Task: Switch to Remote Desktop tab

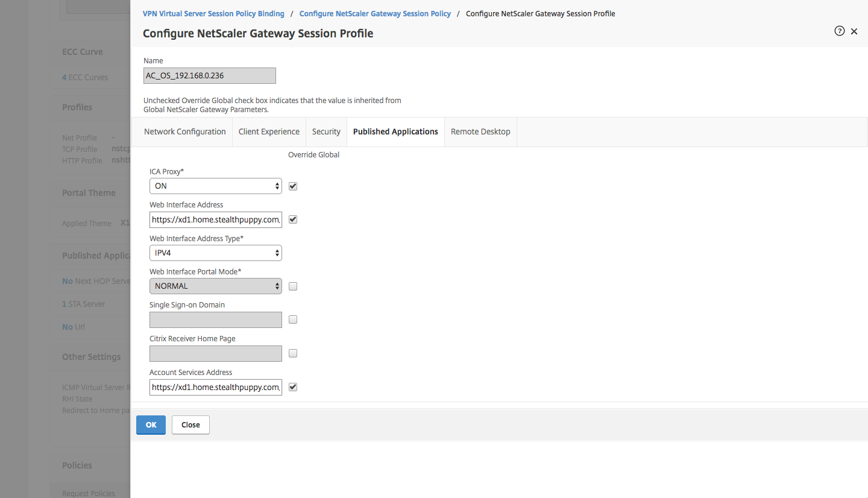Action: [480, 131]
